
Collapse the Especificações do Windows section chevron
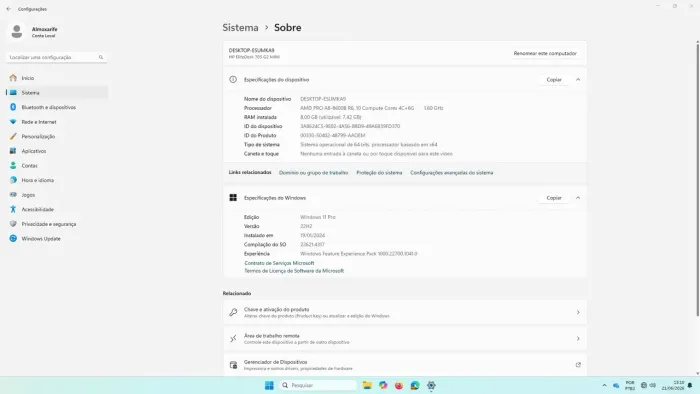point(578,198)
